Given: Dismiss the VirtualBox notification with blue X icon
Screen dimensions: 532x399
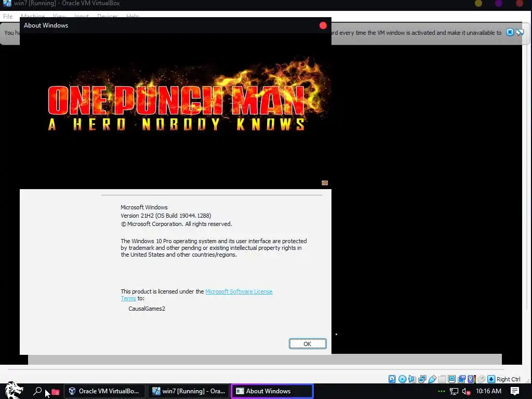Looking at the screenshot, I should coord(510,32).
